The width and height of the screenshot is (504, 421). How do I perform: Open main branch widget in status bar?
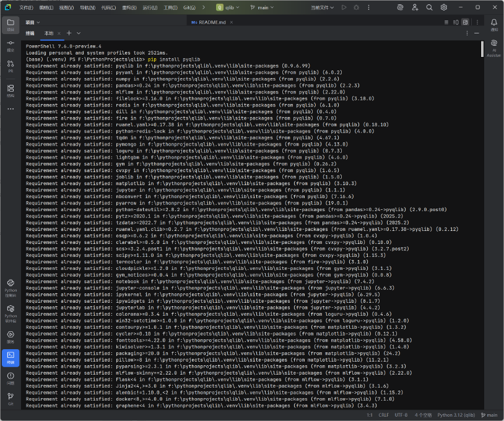coord(489,415)
